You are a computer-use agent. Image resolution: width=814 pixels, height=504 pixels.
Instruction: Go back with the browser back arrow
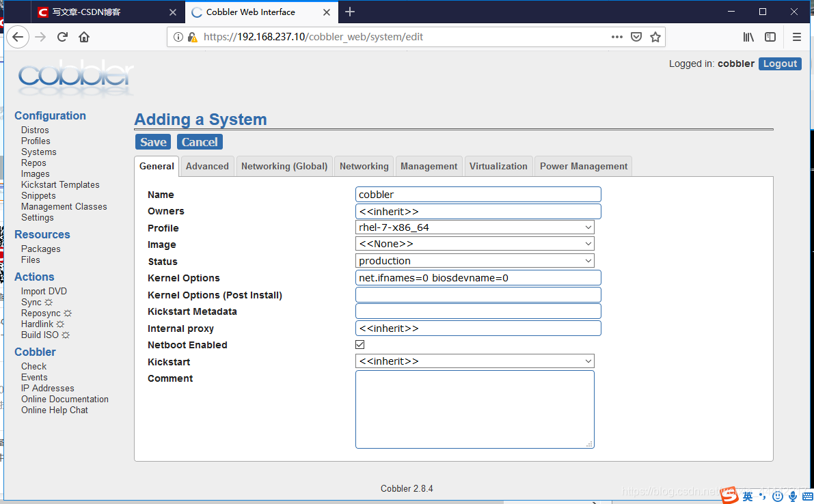[x=18, y=37]
